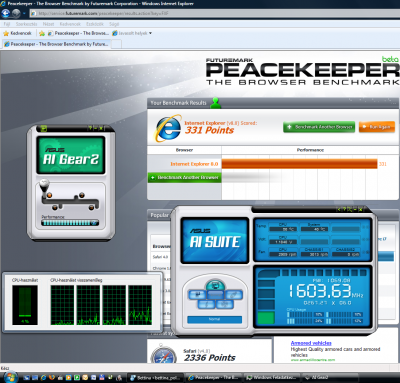Screen dimensions: 400x383
Task: Click the AI Suite Normal mode bar
Action: point(214,319)
